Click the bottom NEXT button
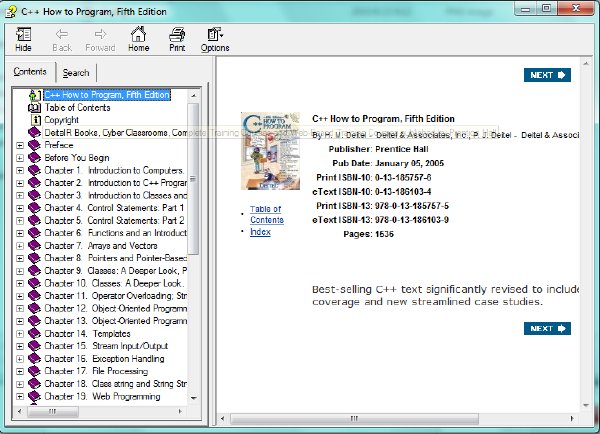This screenshot has width=600, height=434. (547, 328)
